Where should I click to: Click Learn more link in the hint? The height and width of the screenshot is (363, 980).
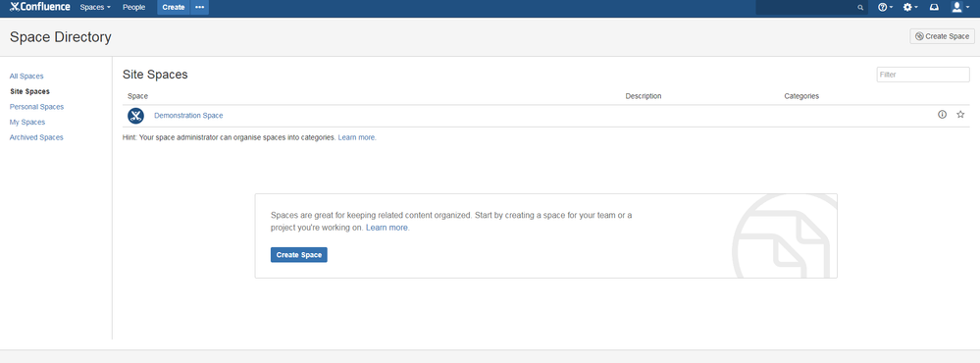(357, 137)
